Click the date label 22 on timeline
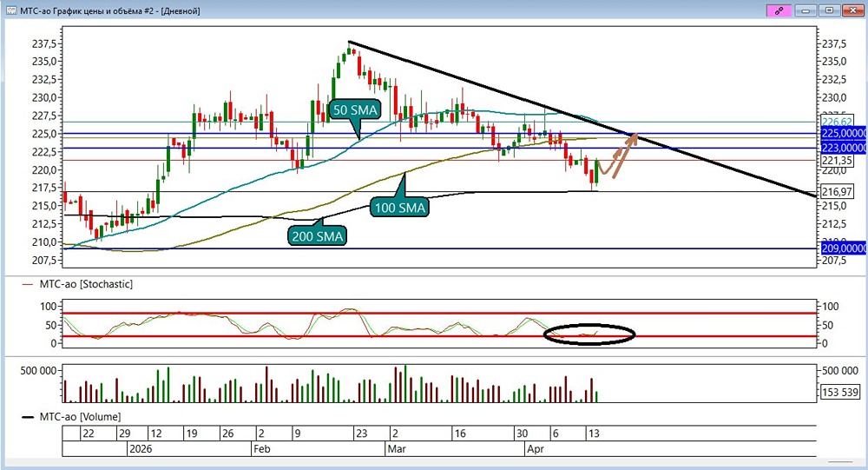 [x=89, y=434]
